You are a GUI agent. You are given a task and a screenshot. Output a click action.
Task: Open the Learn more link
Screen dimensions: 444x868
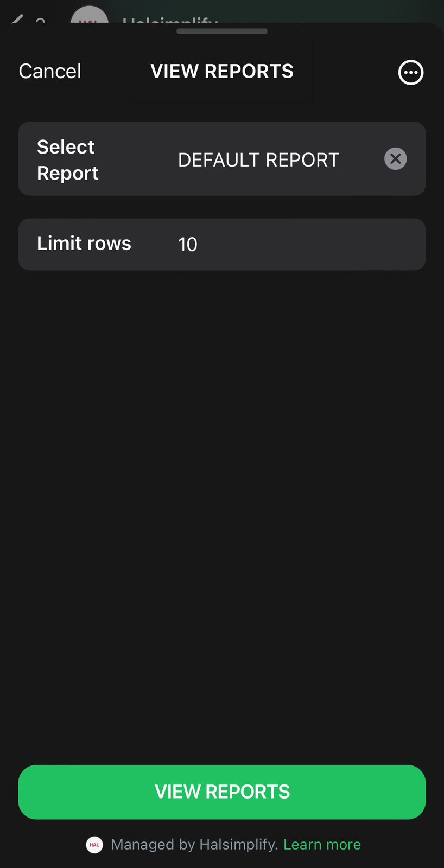pyautogui.click(x=322, y=845)
